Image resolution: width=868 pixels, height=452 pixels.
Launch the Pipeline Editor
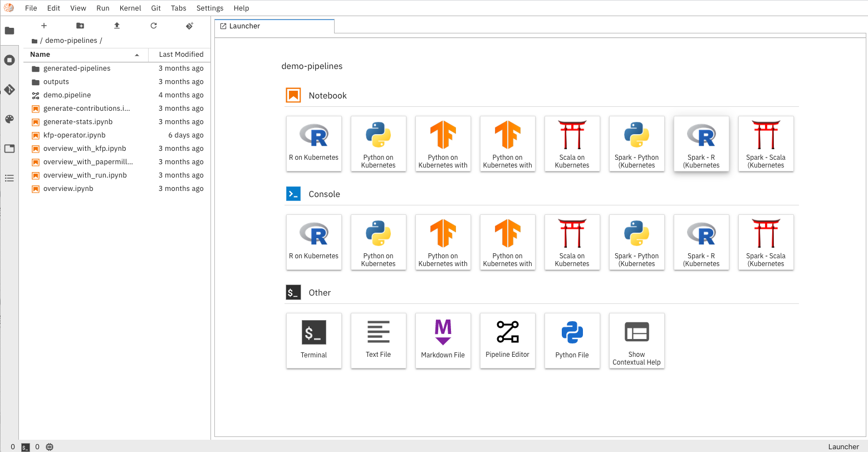pyautogui.click(x=507, y=340)
